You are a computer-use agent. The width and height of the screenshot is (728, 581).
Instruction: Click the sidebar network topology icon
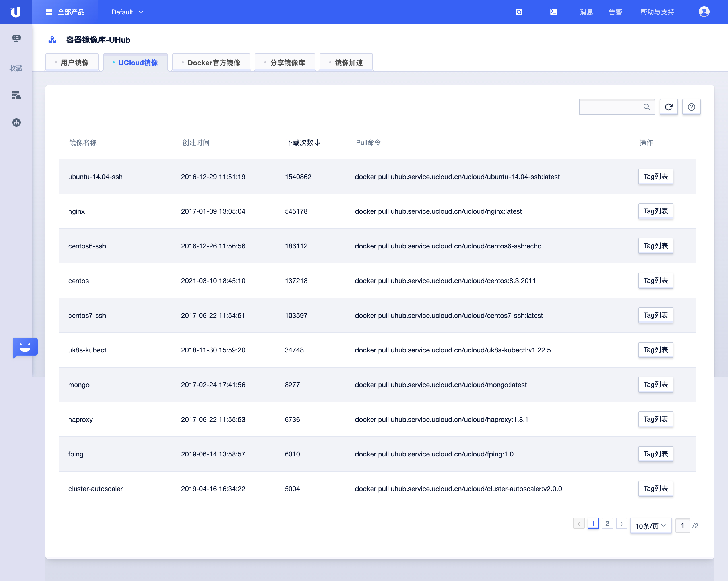click(16, 122)
